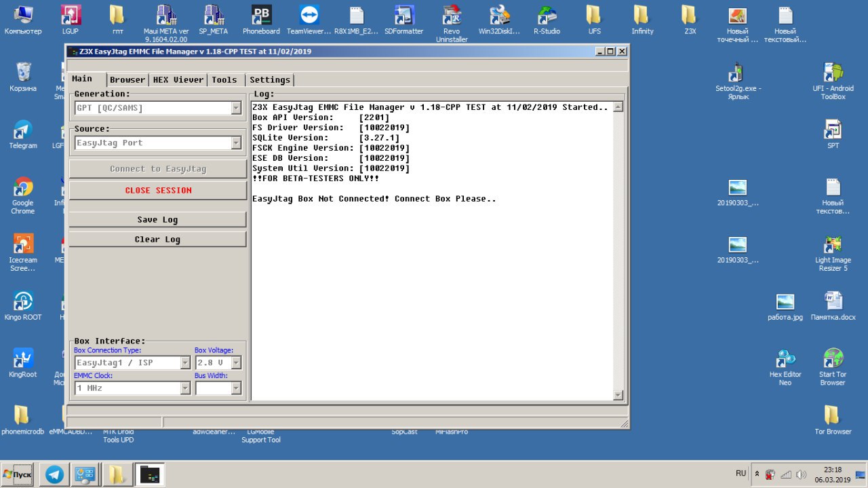Open the Пуск start menu button

[x=18, y=474]
